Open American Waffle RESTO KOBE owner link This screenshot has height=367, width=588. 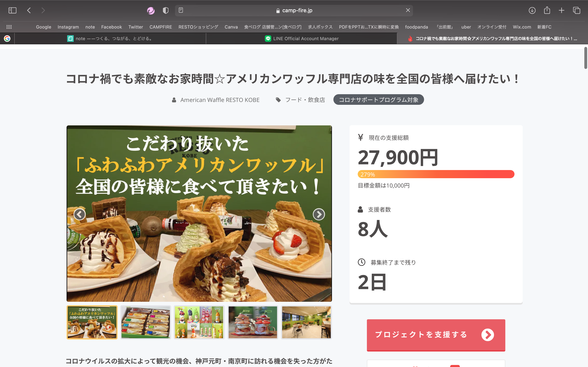pos(220,100)
